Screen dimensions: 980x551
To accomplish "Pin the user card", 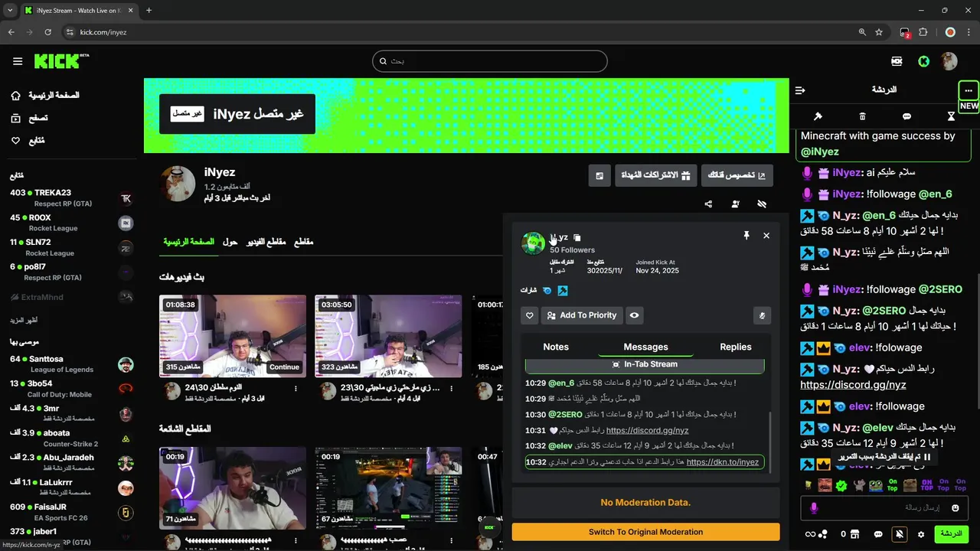I will pos(746,236).
